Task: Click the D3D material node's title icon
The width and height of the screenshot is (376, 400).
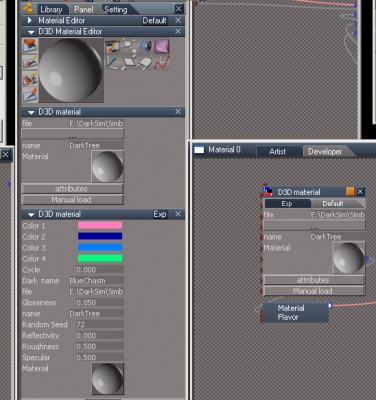Action: (268, 191)
